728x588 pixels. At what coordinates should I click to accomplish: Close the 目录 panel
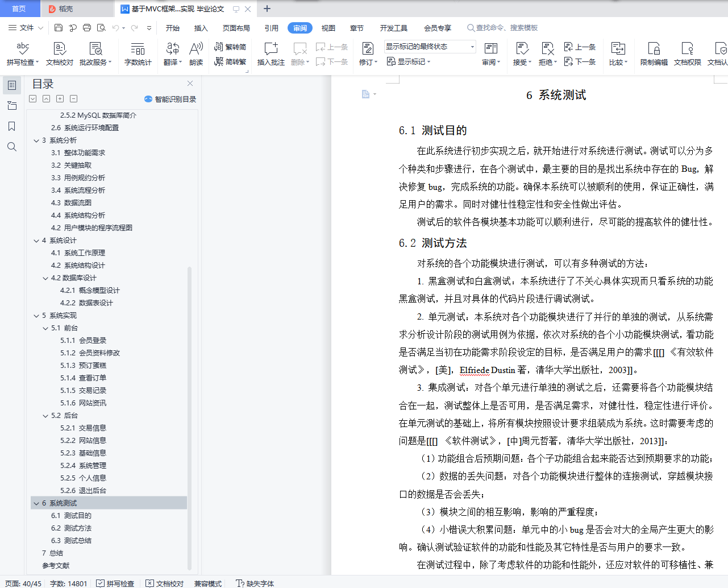190,83
